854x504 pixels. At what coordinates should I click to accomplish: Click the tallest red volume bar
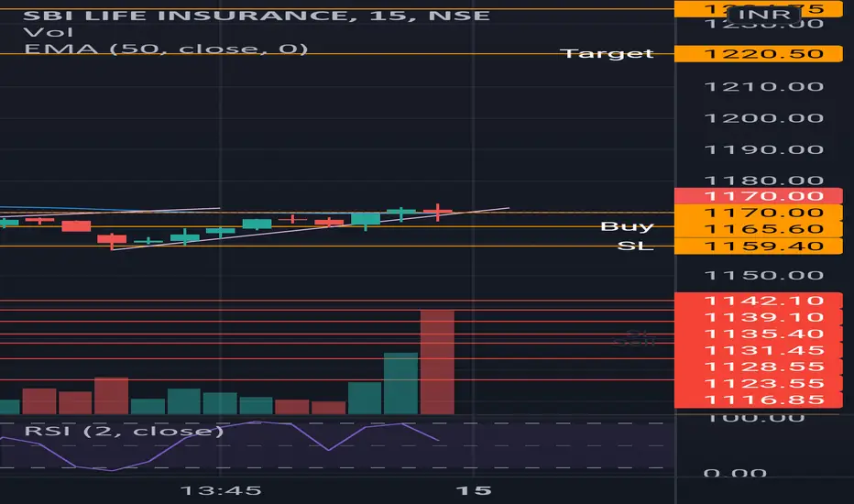click(x=437, y=362)
